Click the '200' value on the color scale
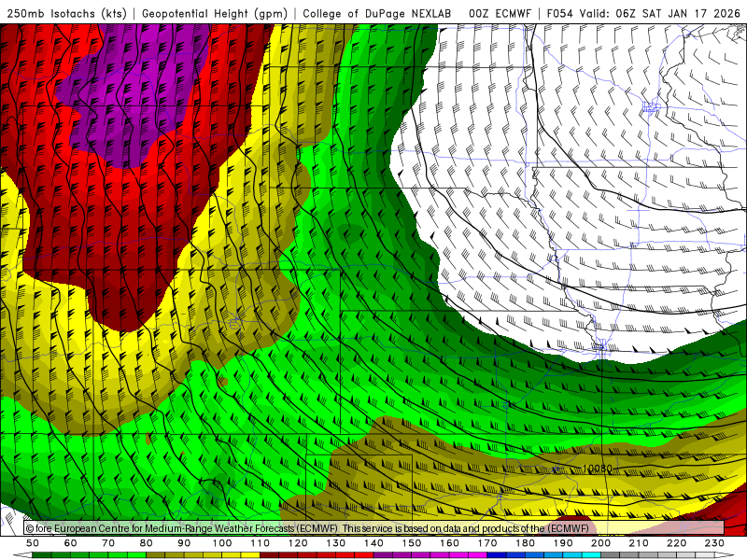Image resolution: width=747 pixels, height=560 pixels. tap(600, 543)
